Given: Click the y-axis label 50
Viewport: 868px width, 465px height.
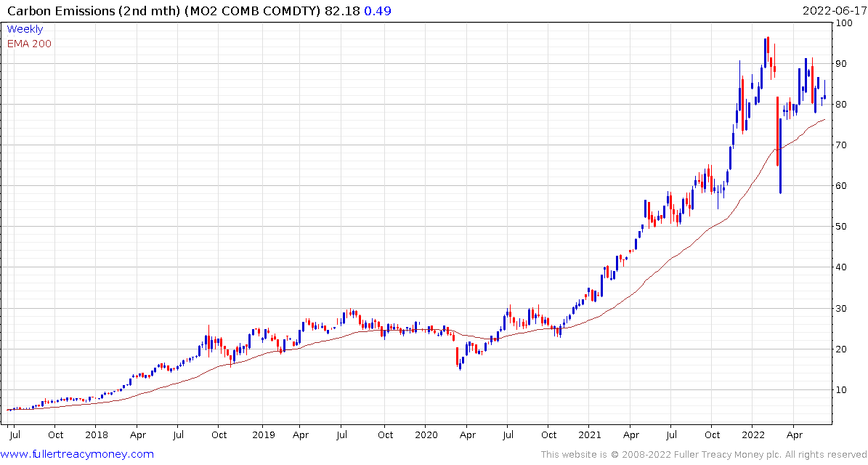Looking at the screenshot, I should (x=843, y=227).
